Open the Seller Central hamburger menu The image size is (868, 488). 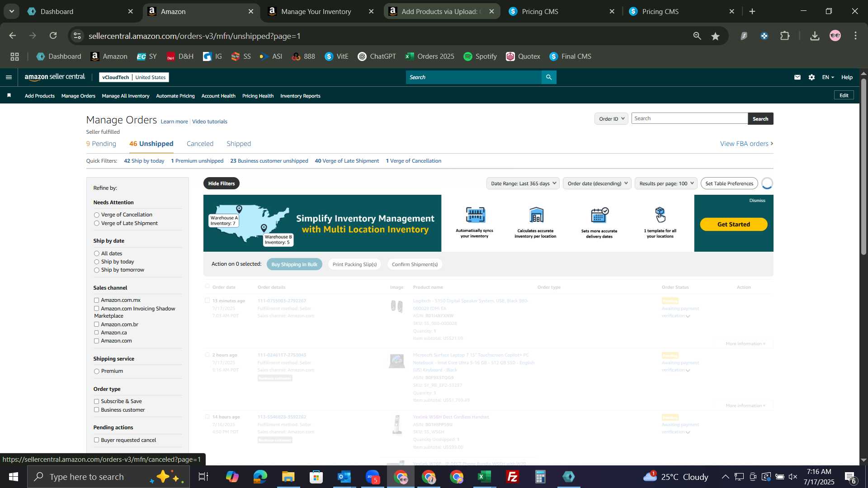tap(9, 77)
